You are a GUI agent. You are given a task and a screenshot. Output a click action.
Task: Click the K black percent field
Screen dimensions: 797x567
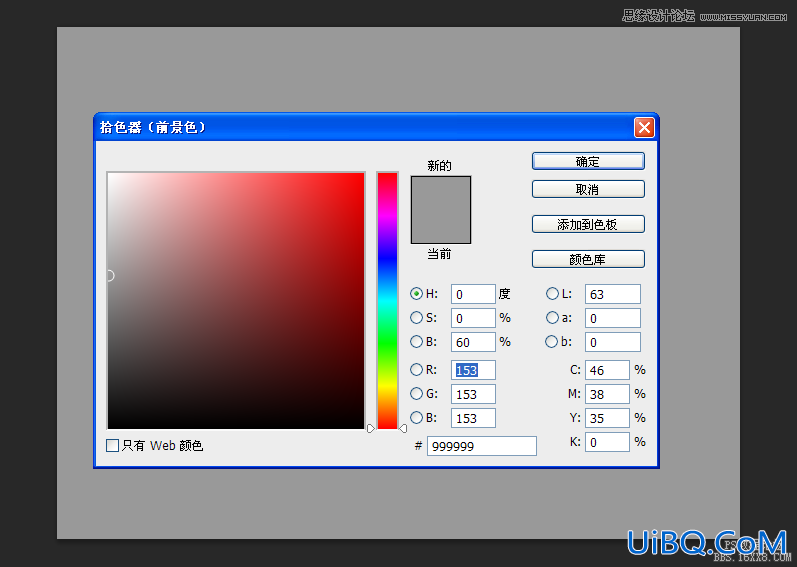pyautogui.click(x=607, y=442)
